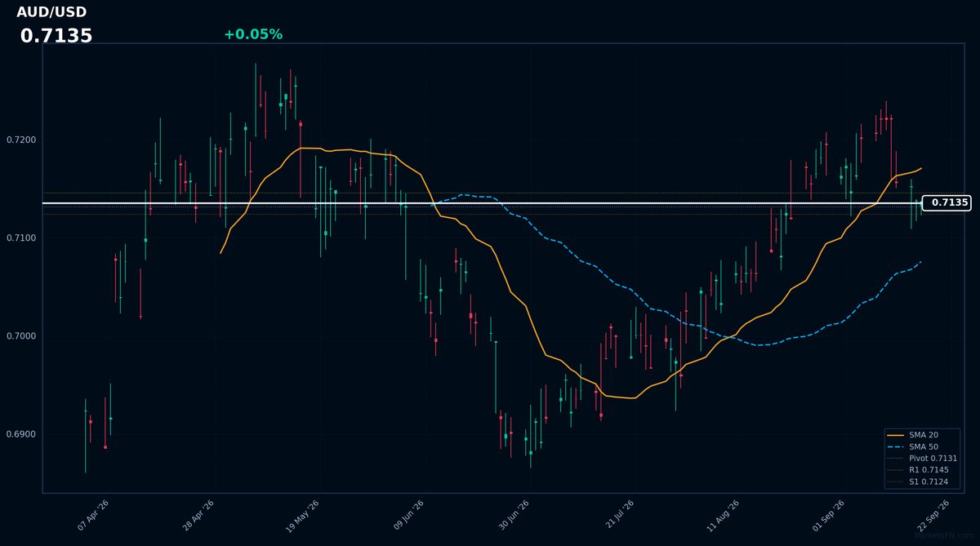
Task: Click the 0.7100 y-axis label
Action: pyautogui.click(x=21, y=238)
